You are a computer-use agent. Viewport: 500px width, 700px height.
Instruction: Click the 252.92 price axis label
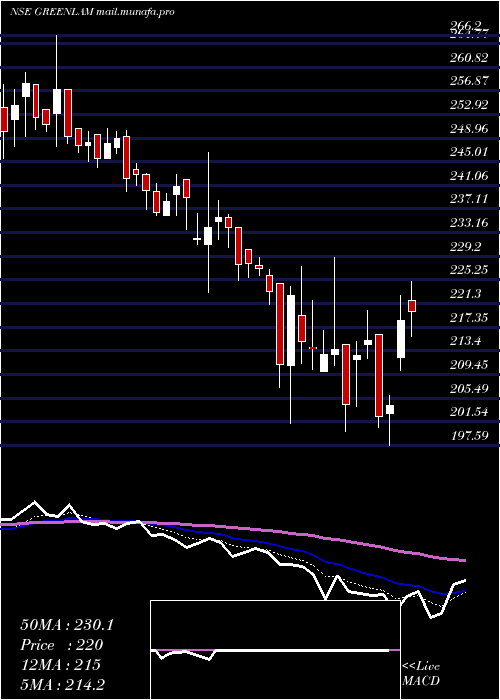pyautogui.click(x=471, y=104)
